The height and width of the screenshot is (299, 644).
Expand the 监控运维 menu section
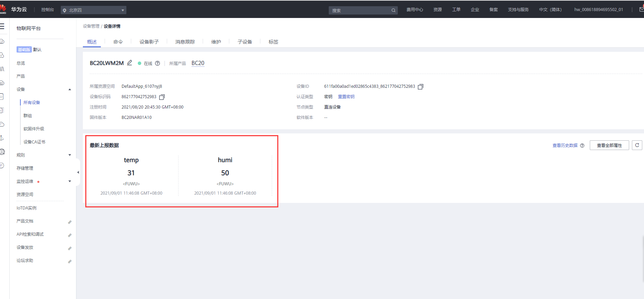pyautogui.click(x=70, y=181)
